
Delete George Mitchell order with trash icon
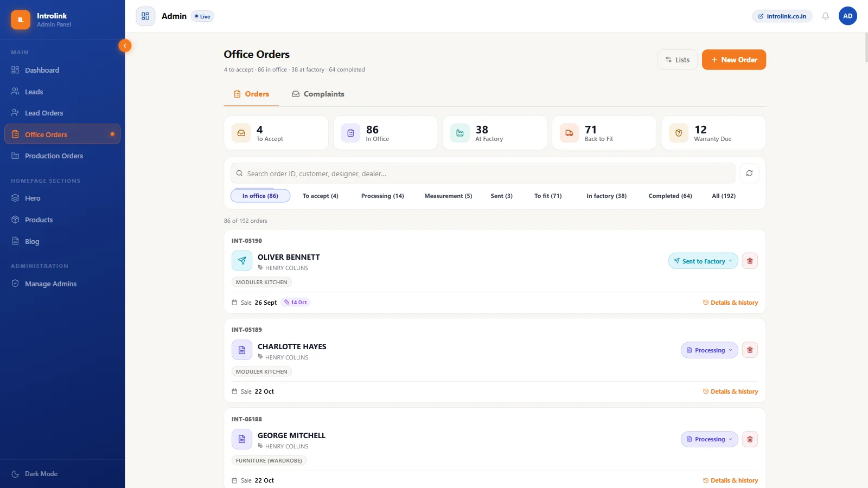click(750, 439)
